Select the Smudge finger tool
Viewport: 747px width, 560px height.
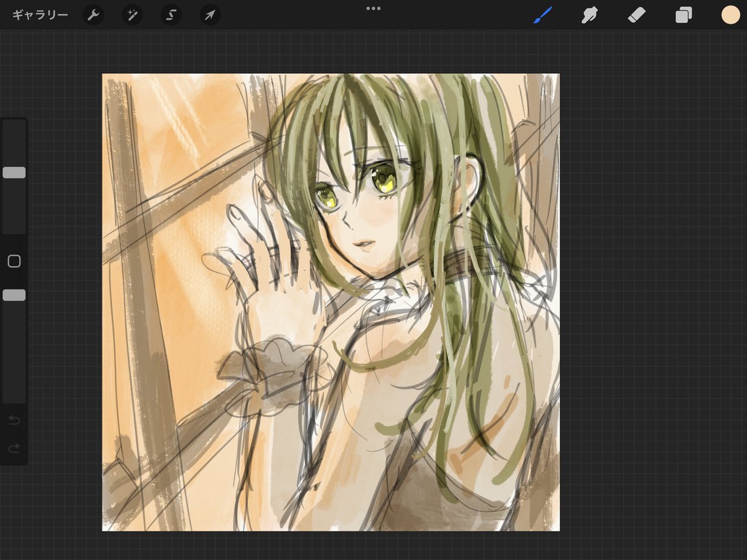(x=589, y=15)
